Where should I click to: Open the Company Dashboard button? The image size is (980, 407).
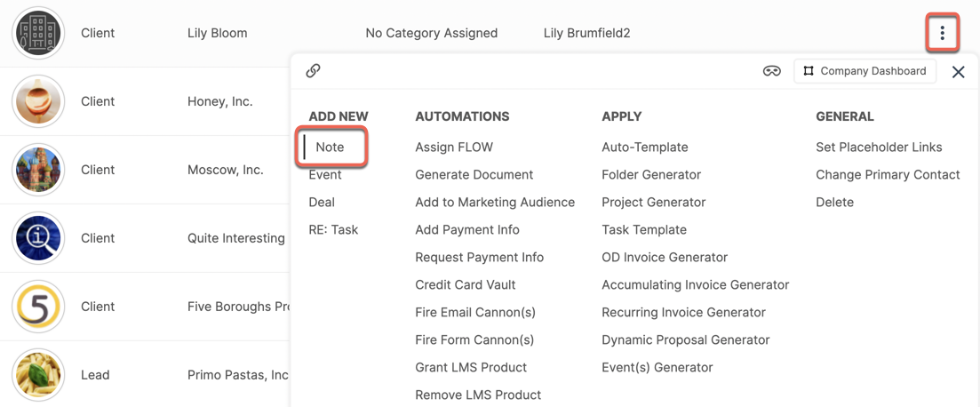click(865, 71)
